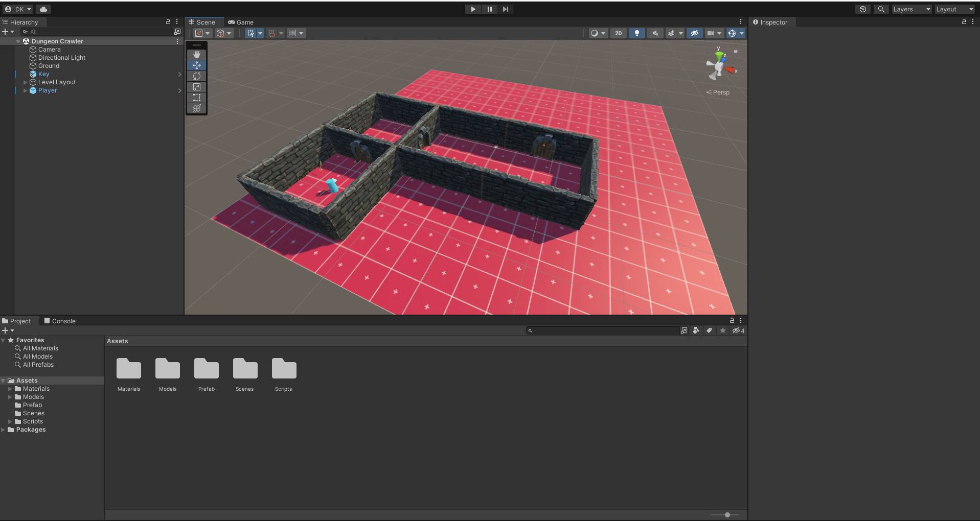This screenshot has height=521, width=980.
Task: Open the Layers dropdown
Action: 911,9
